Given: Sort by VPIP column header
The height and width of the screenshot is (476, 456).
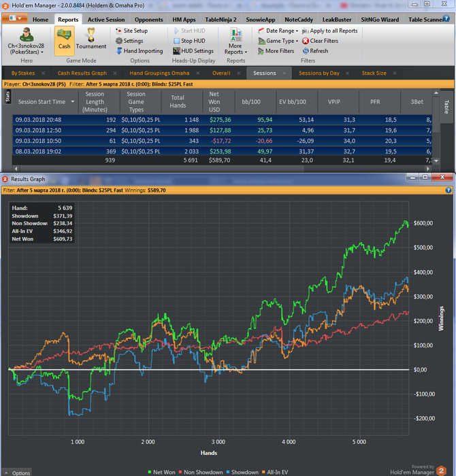Looking at the screenshot, I should coord(334,102).
